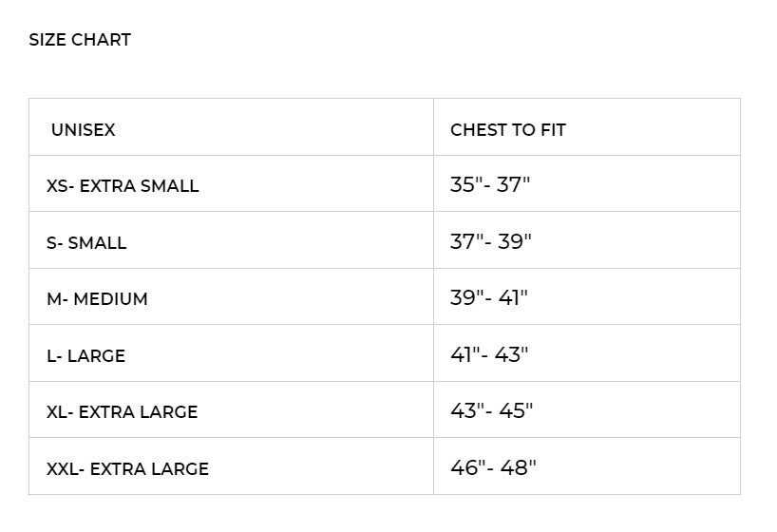This screenshot has height=532, width=777.
Task: Select the UNISEX column header
Action: click(84, 130)
